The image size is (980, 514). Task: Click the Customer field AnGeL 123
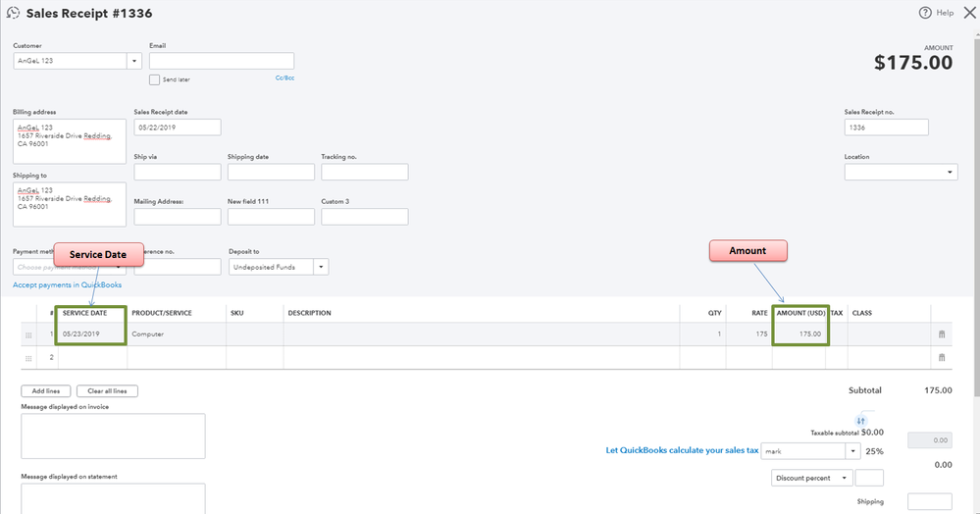[x=70, y=61]
